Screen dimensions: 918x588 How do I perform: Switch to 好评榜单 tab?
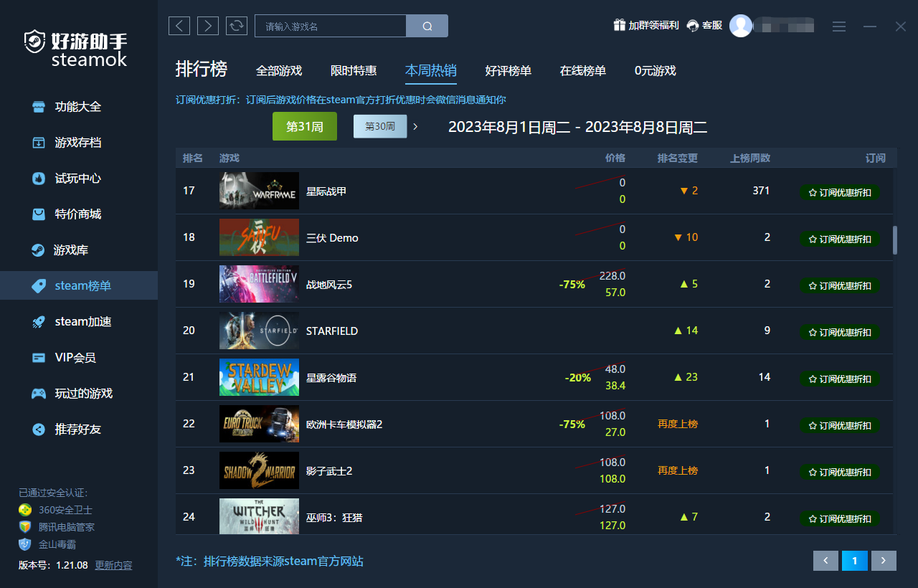[508, 71]
